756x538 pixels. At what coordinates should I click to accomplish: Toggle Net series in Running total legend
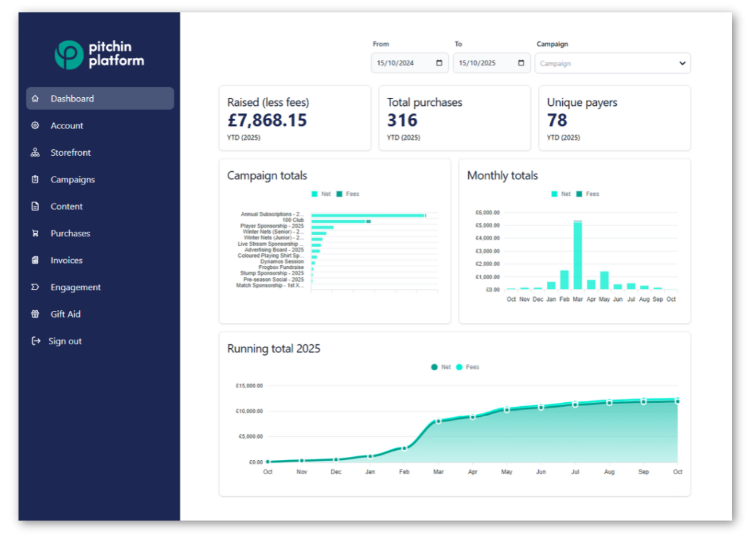point(440,367)
